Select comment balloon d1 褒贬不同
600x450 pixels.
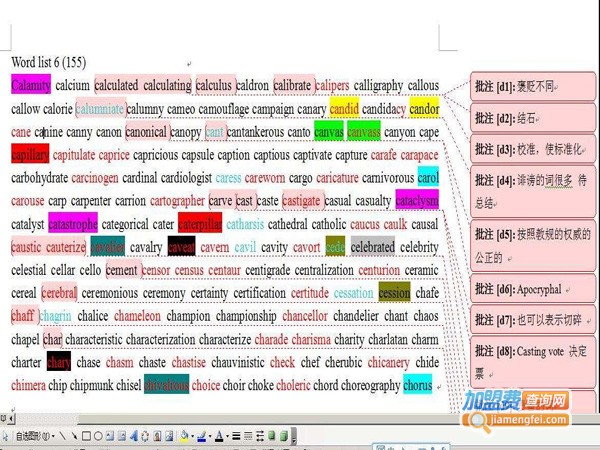pyautogui.click(x=531, y=88)
